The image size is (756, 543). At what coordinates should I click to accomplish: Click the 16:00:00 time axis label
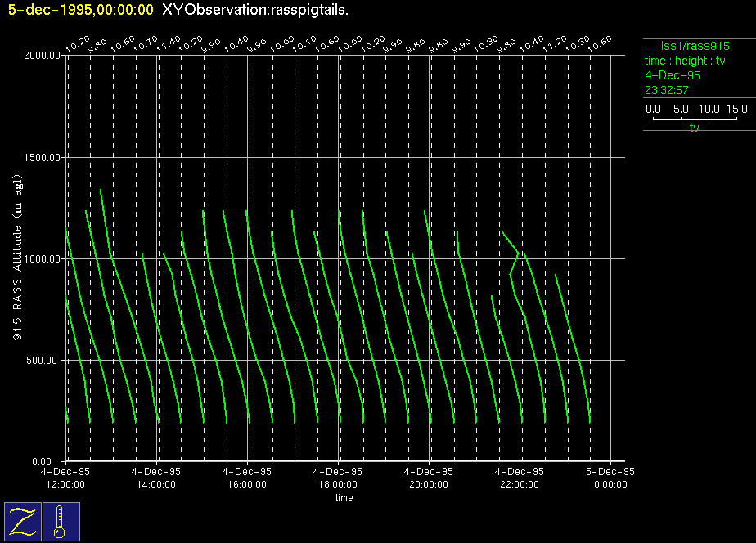click(247, 484)
